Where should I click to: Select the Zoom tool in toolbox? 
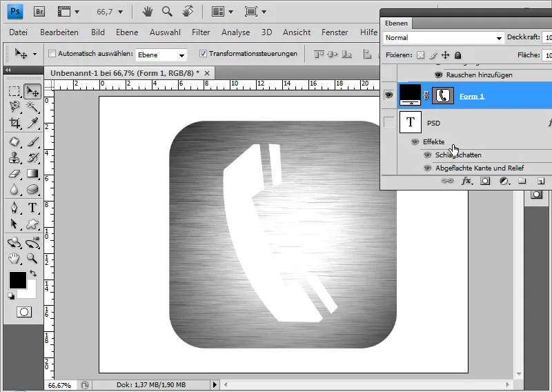[x=32, y=259]
